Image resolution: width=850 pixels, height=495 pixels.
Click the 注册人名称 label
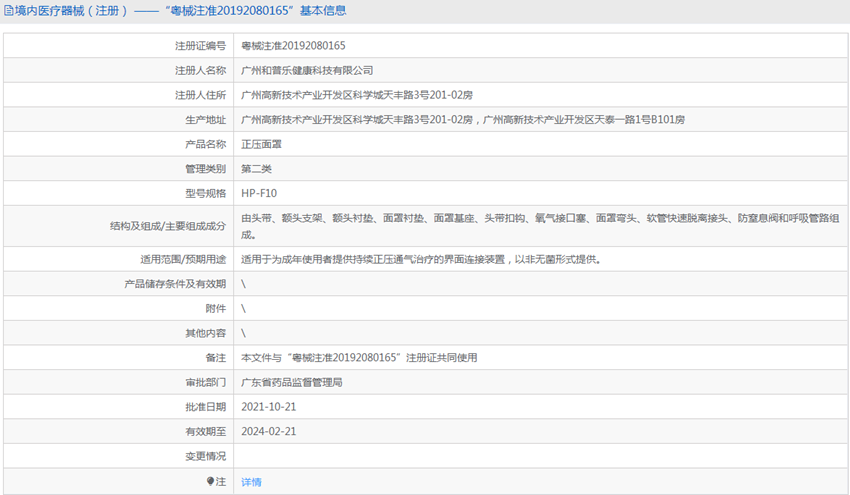[x=200, y=70]
